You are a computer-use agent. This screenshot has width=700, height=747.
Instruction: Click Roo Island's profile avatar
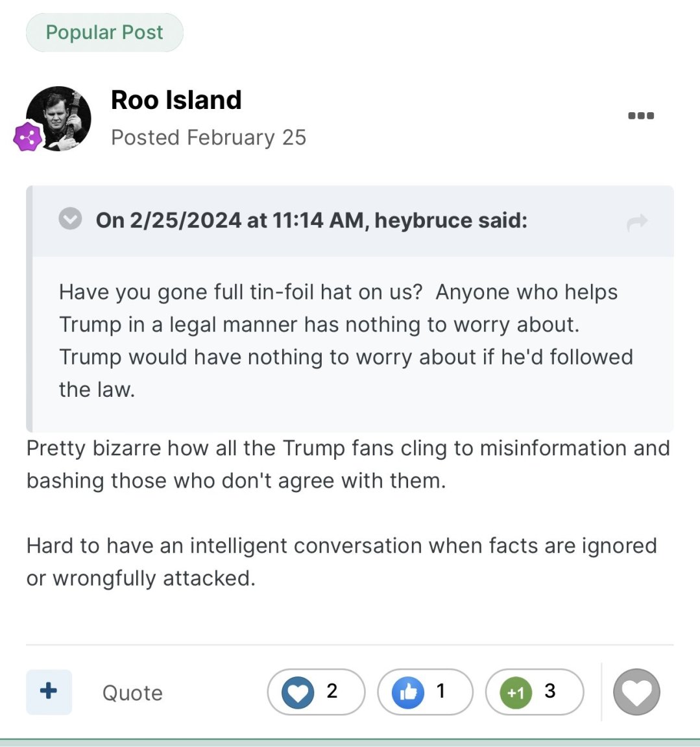coord(58,119)
